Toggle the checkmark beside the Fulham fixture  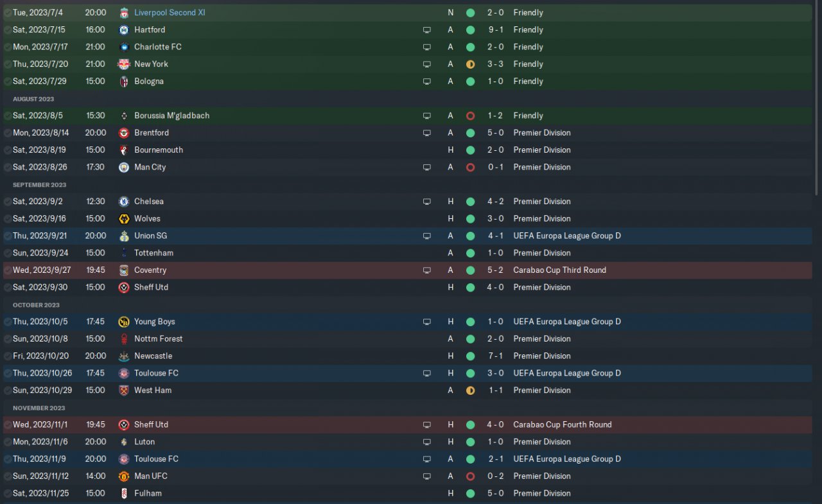tap(8, 494)
